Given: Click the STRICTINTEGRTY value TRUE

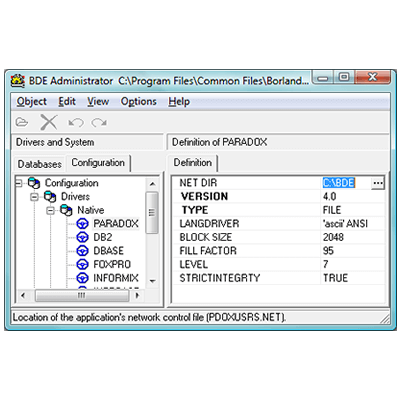Looking at the screenshot, I should point(335,278).
